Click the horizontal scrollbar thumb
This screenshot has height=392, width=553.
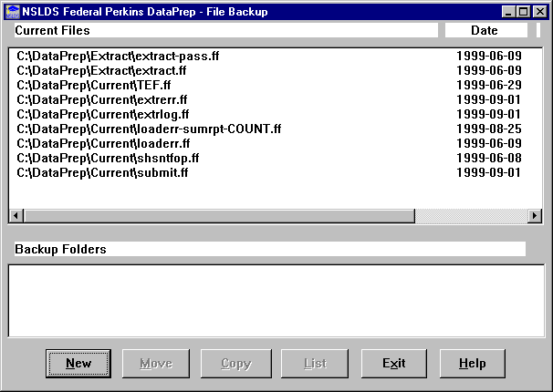tap(219, 215)
